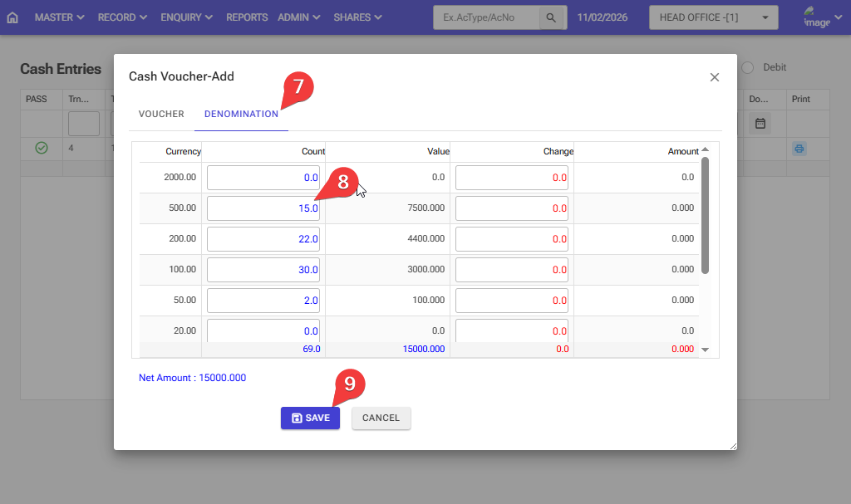Click the green pass checkmark icon
The width and height of the screenshot is (851, 504).
[x=42, y=149]
